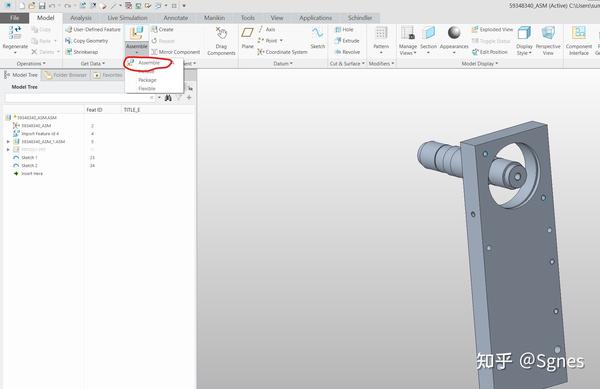
Task: Choose Package from the Assemble menu
Action: tap(147, 80)
